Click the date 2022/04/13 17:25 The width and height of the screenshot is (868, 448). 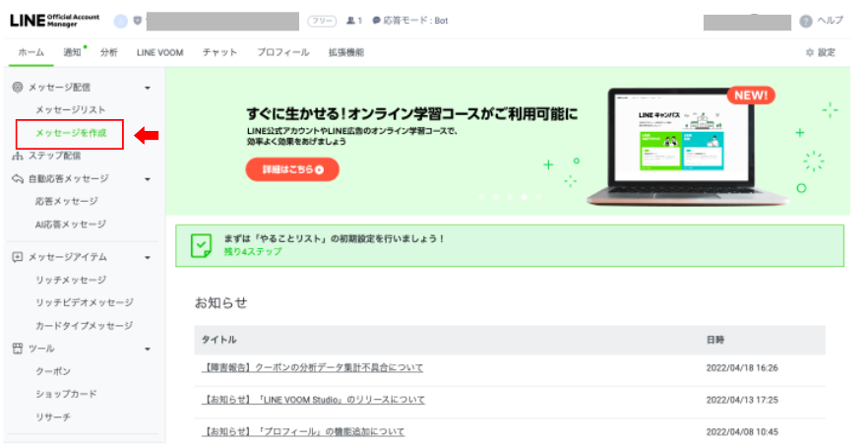coord(742,400)
